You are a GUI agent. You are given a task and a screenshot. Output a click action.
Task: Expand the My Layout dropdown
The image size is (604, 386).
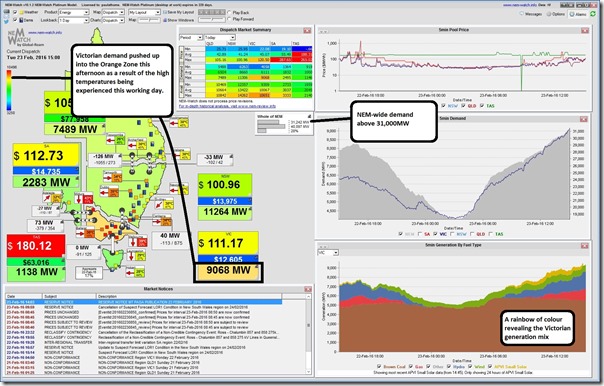(x=144, y=12)
